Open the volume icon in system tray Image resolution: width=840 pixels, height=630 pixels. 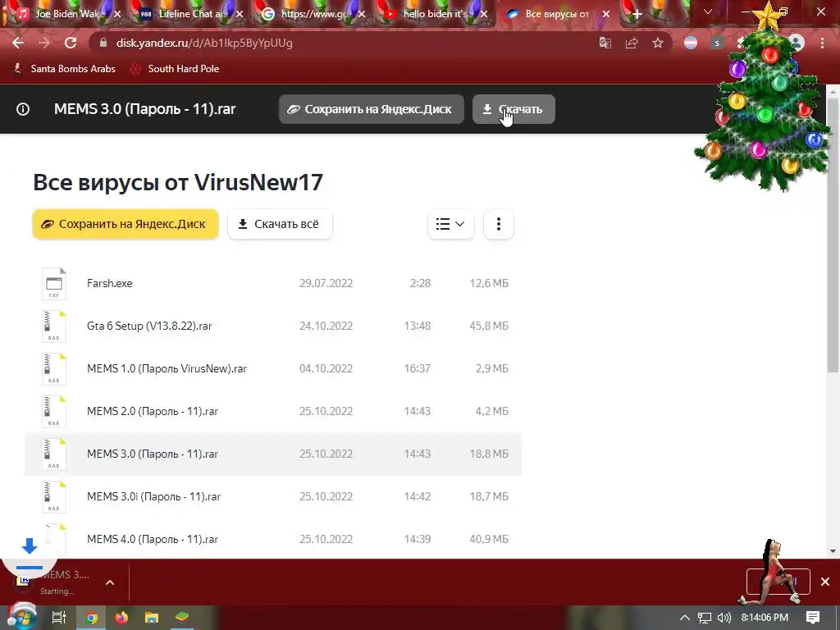[724, 618]
